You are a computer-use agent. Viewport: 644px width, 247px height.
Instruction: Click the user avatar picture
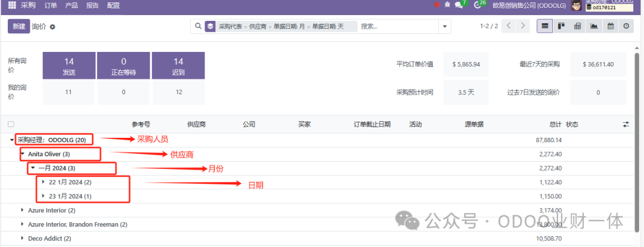577,5
